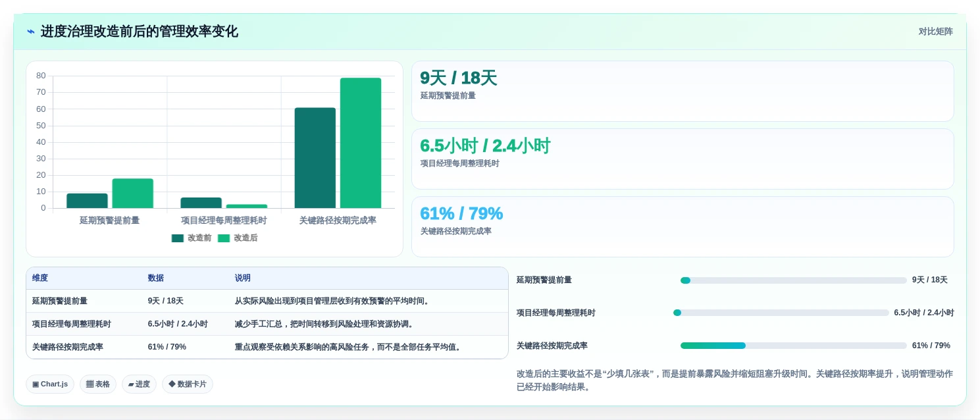Click the 关键路径按期完成率 progress bar
980x420 pixels.
coord(793,346)
